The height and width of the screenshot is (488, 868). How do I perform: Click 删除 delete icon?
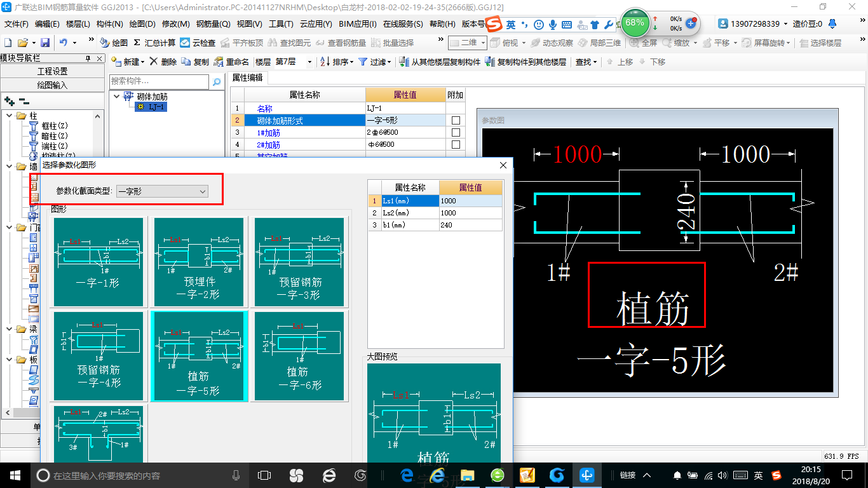pos(163,62)
